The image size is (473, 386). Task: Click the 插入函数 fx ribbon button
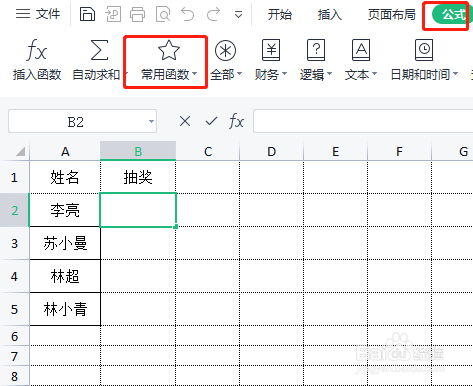click(x=37, y=60)
